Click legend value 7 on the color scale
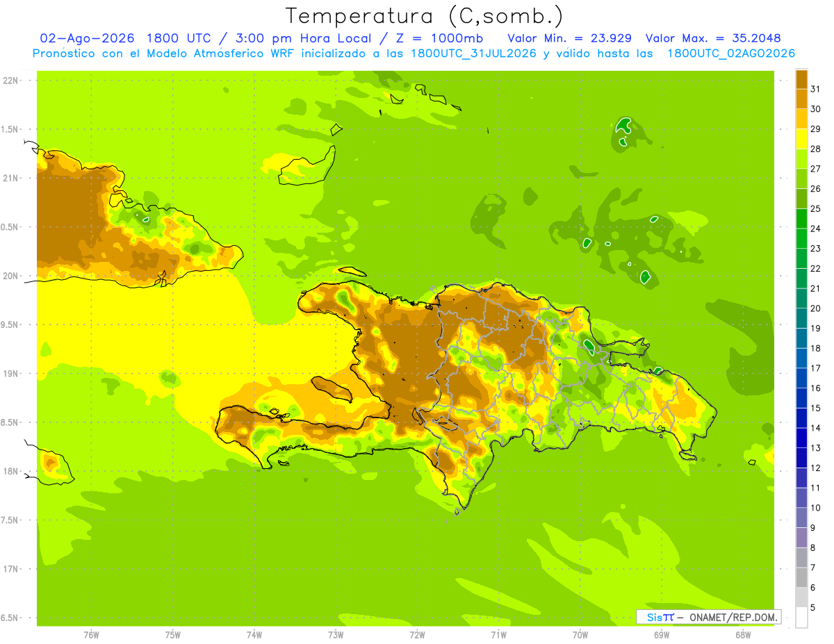Image resolution: width=834 pixels, height=644 pixels. click(x=813, y=568)
